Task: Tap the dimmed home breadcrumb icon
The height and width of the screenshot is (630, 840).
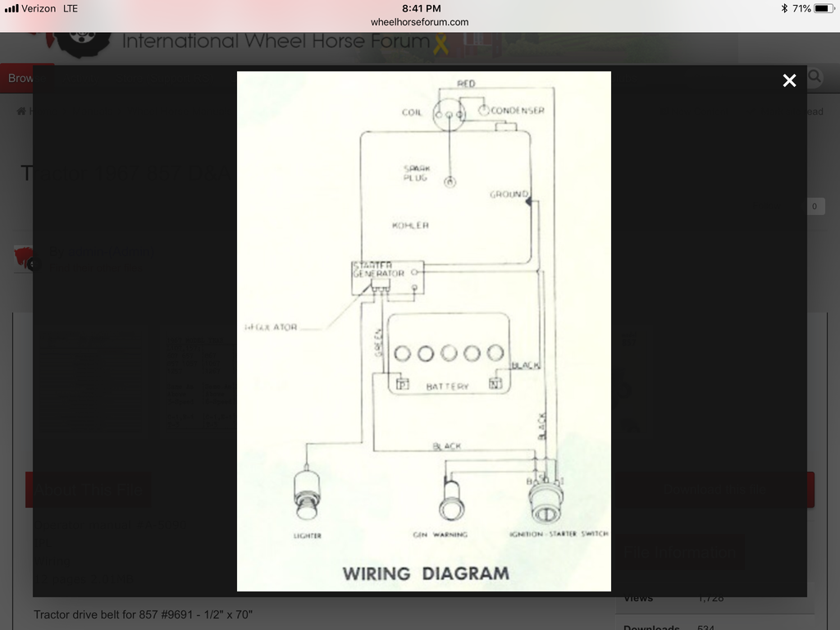Action: tap(21, 112)
